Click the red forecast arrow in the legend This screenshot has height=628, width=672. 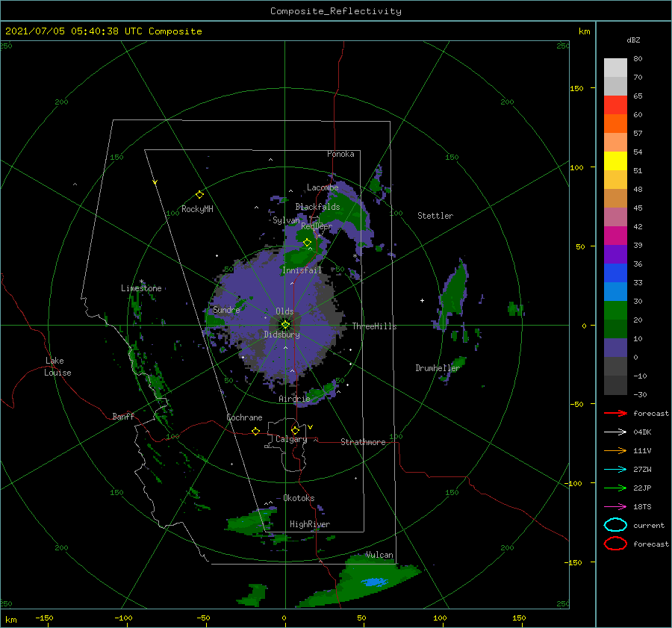615,413
